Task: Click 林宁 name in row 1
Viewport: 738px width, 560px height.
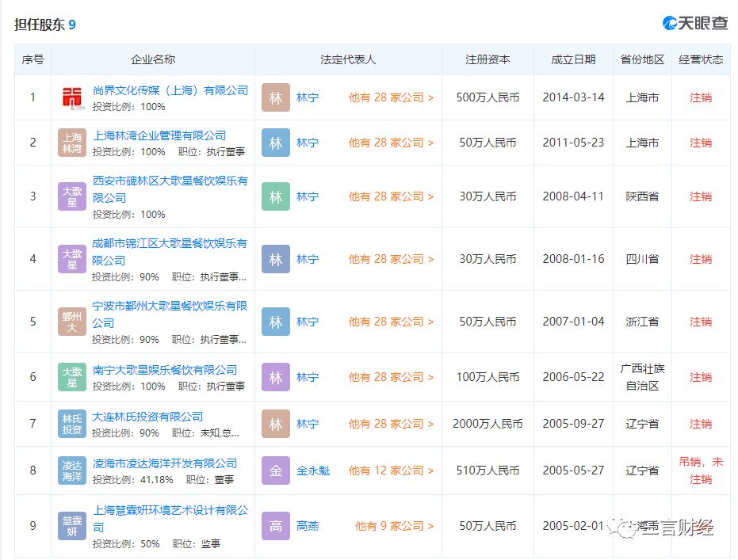Action: (308, 97)
